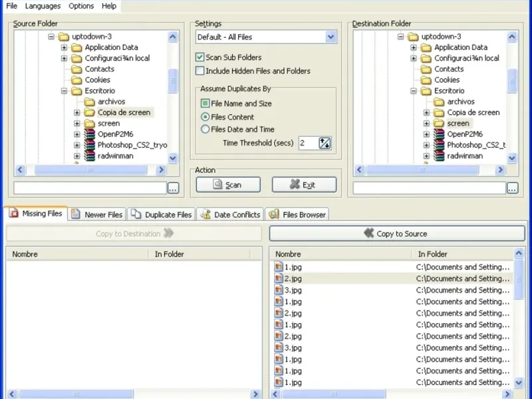Click the OpenP2M6 archive icon in Source Folder
Image resolution: width=532 pixels, height=399 pixels.
coord(90,134)
